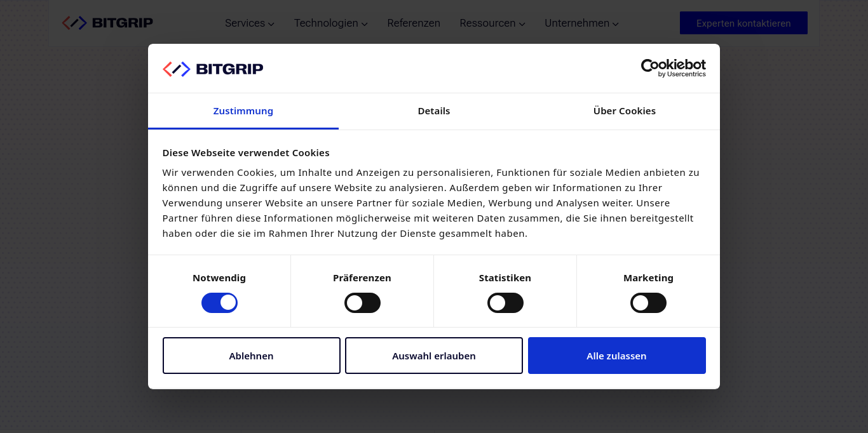This screenshot has height=433, width=868.
Task: Click the Ablehnen button
Action: click(252, 356)
